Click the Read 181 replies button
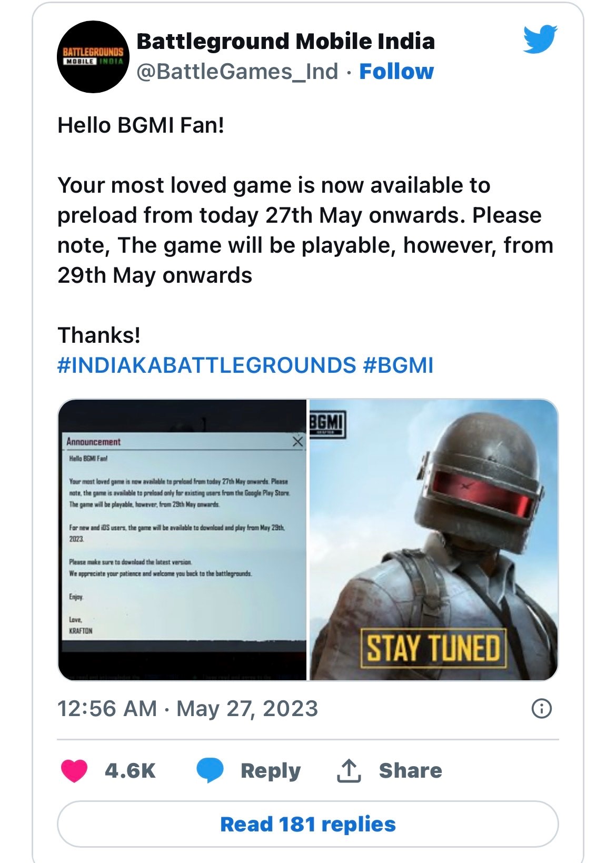This screenshot has width=616, height=863. (x=307, y=824)
